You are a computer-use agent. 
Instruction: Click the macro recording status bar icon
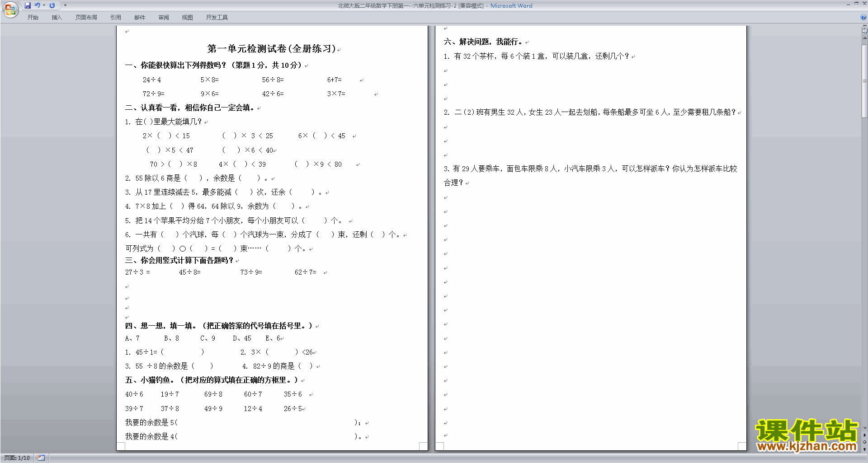(x=41, y=458)
